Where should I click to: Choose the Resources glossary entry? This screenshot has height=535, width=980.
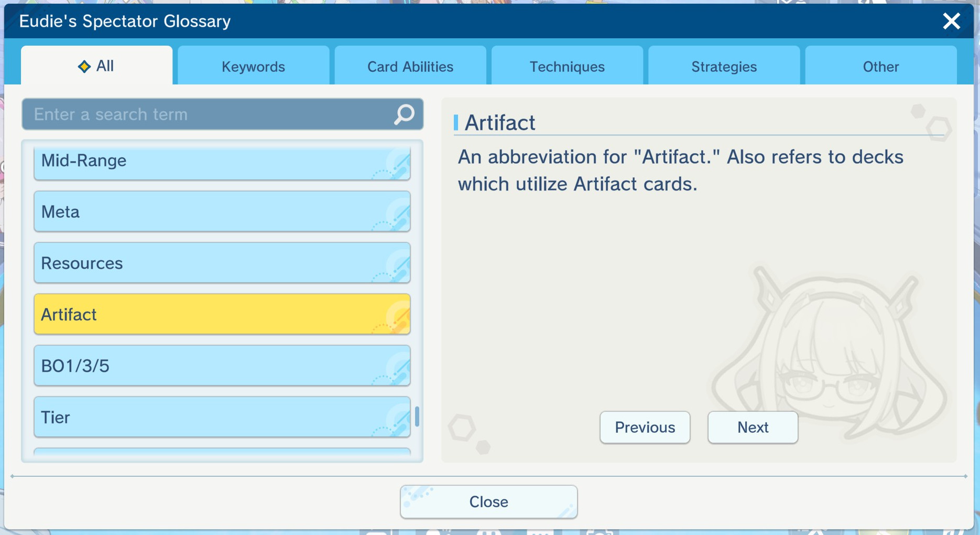[222, 263]
